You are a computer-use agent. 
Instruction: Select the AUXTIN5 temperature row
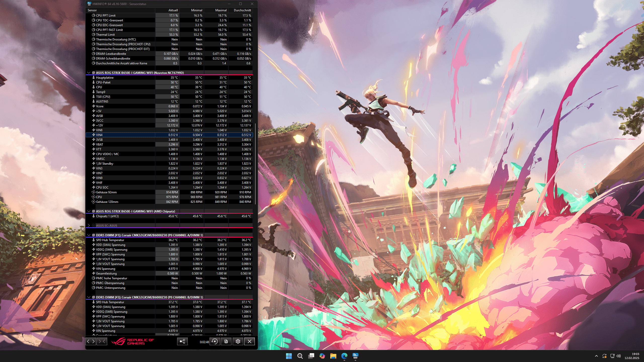169,101
